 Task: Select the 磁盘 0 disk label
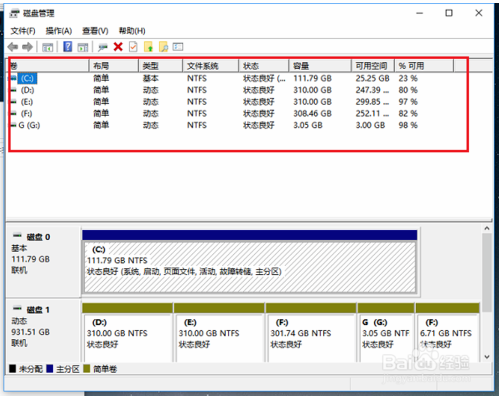38,237
